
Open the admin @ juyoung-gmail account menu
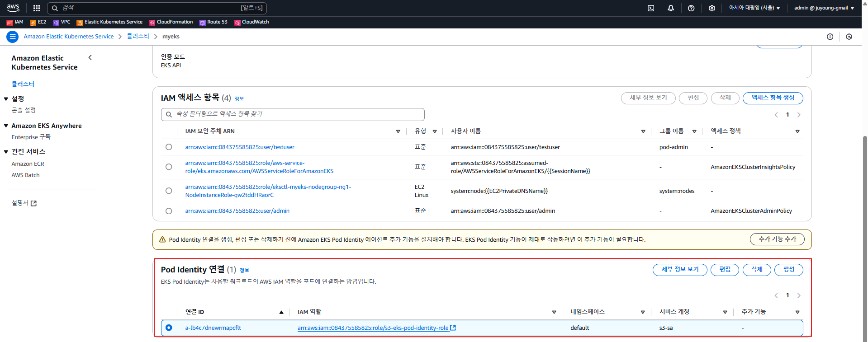(x=824, y=8)
